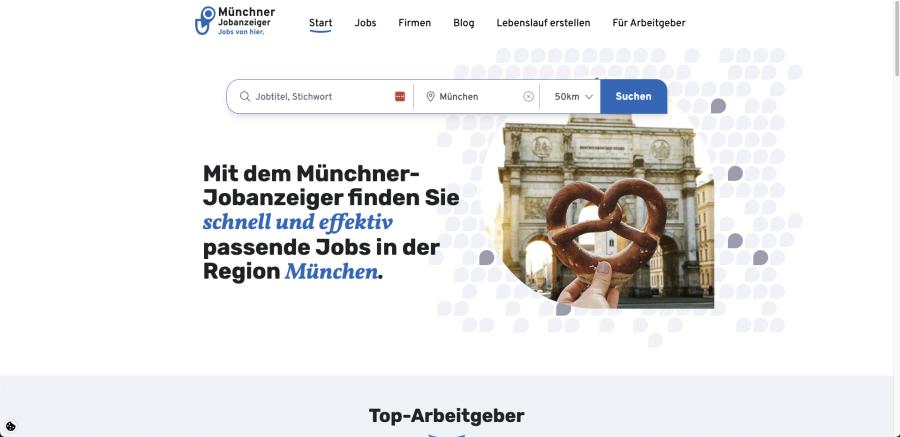Image resolution: width=900 pixels, height=437 pixels.
Task: Open the Firmen menu item
Action: point(414,23)
